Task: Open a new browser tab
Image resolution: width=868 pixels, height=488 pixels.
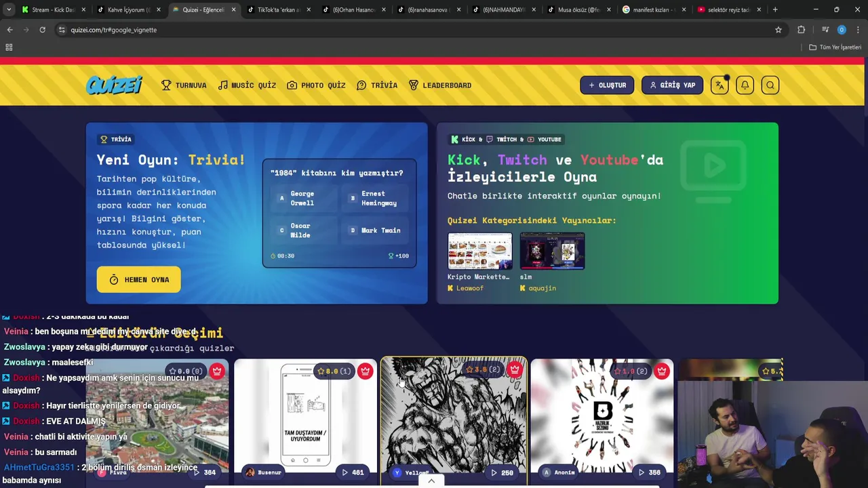Action: pos(775,9)
